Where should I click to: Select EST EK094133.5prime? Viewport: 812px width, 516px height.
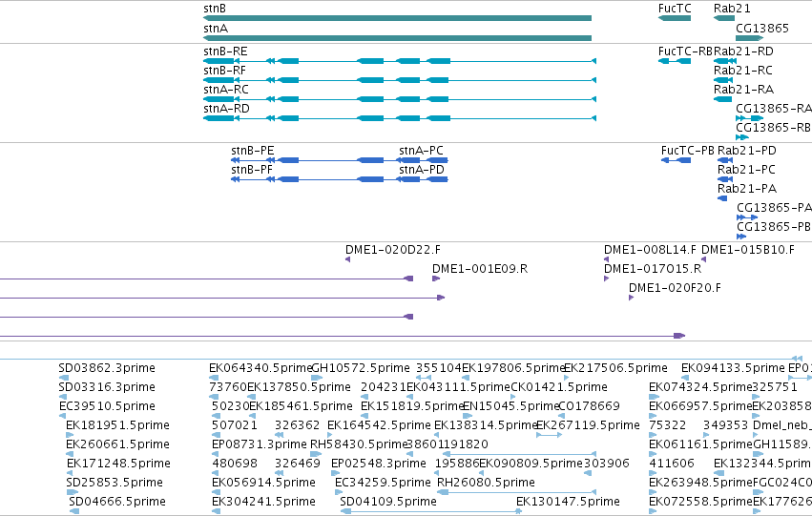click(x=734, y=368)
